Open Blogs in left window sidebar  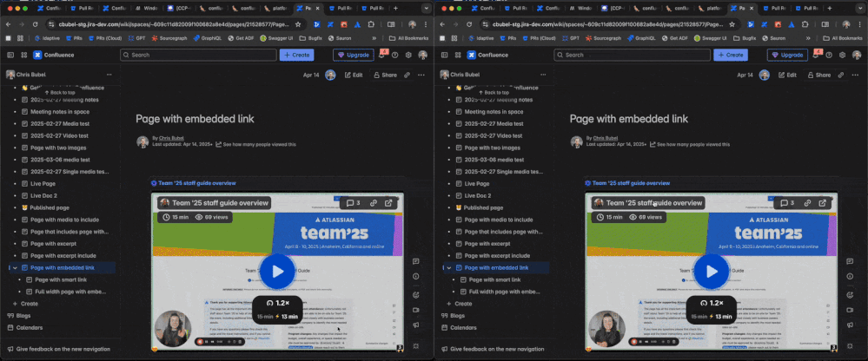tap(23, 316)
